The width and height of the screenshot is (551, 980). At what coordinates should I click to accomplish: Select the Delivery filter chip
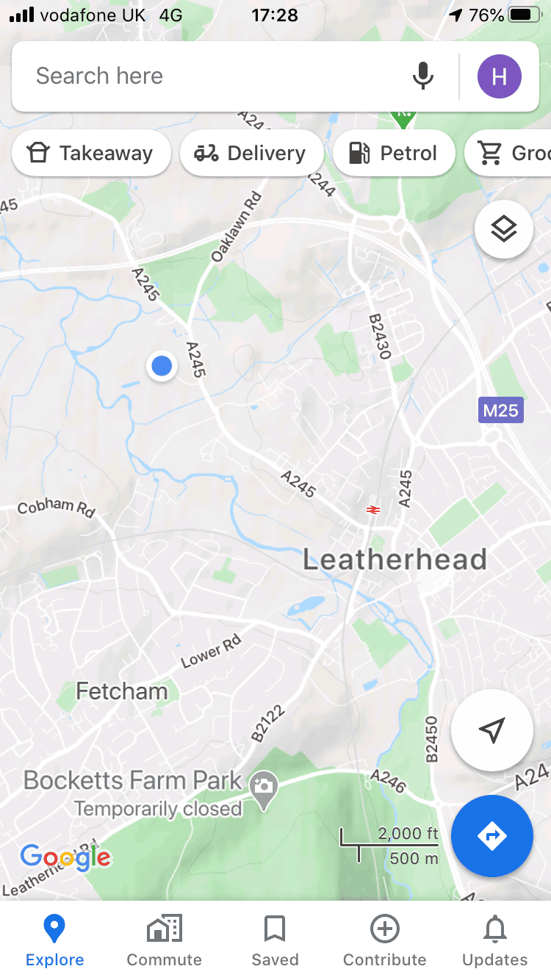252,153
